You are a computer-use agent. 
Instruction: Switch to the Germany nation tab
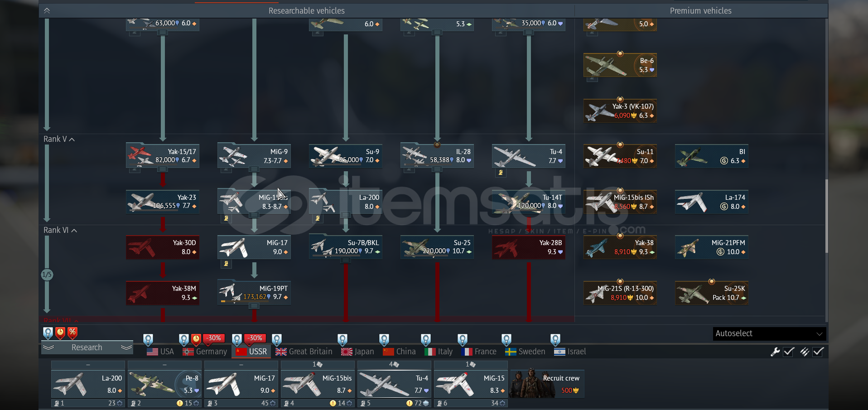coord(205,352)
